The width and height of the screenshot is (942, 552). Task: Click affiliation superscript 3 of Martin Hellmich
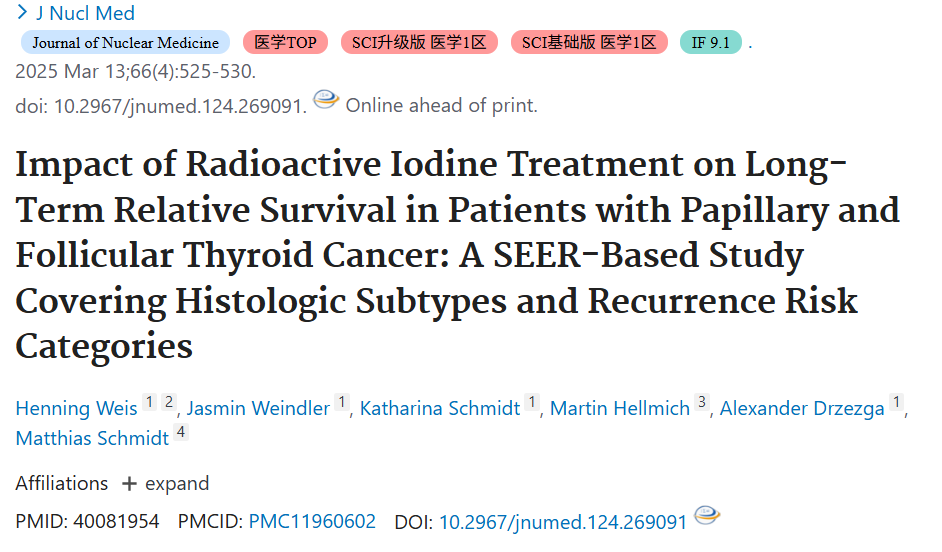pyautogui.click(x=702, y=401)
